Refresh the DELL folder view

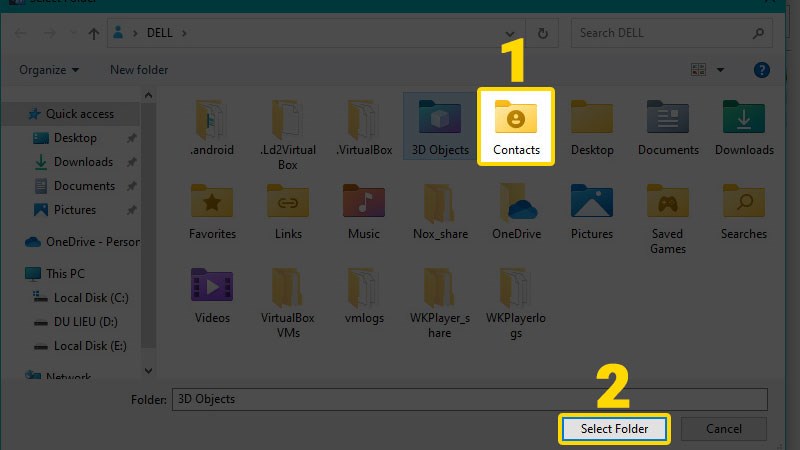[x=543, y=33]
